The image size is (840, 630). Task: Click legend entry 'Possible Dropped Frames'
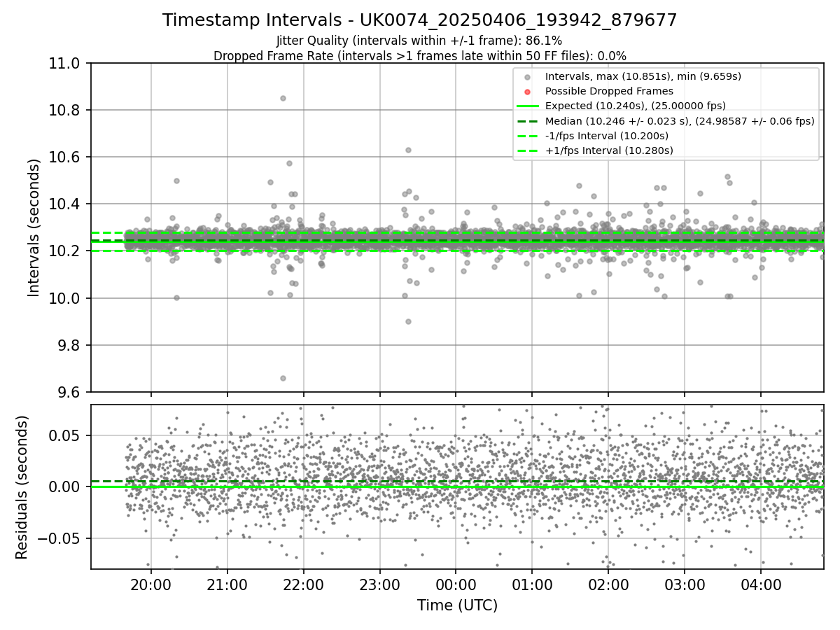(x=609, y=91)
